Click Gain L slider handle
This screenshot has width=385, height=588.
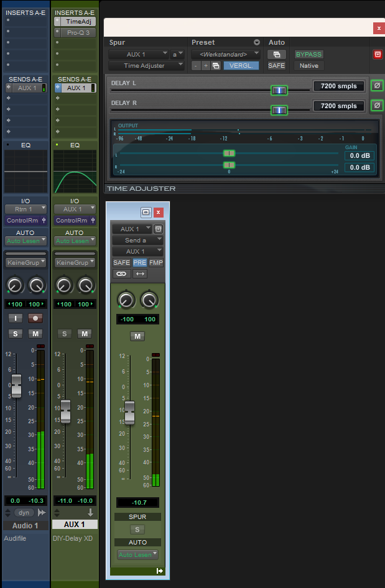click(x=229, y=153)
